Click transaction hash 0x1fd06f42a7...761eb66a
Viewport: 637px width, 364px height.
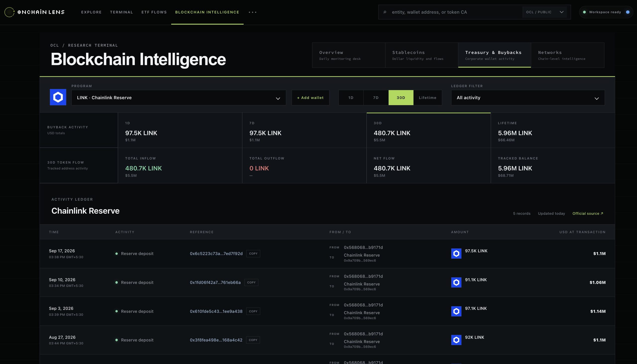click(x=215, y=282)
